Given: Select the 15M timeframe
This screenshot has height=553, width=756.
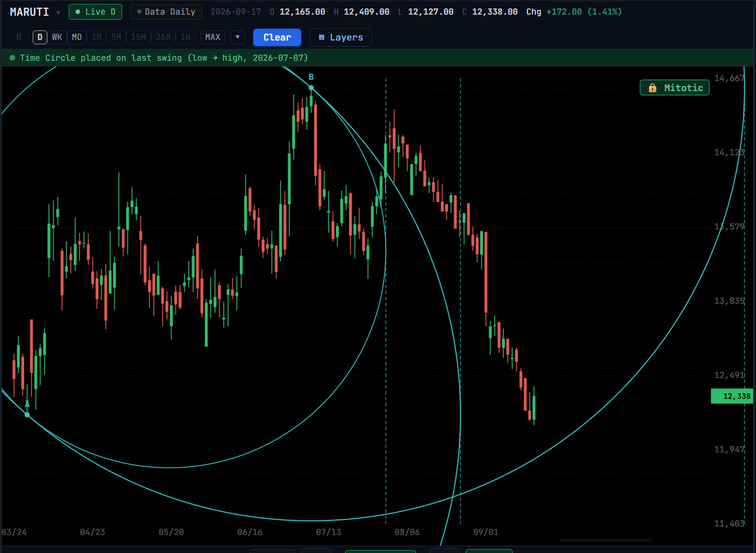Looking at the screenshot, I should pos(138,37).
